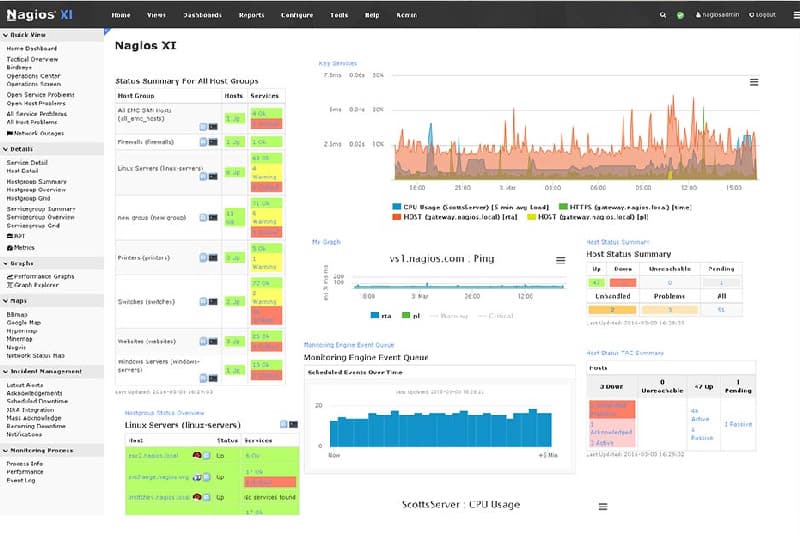The width and height of the screenshot is (800, 543).
Task: Open the Home menu
Action: coord(121,15)
